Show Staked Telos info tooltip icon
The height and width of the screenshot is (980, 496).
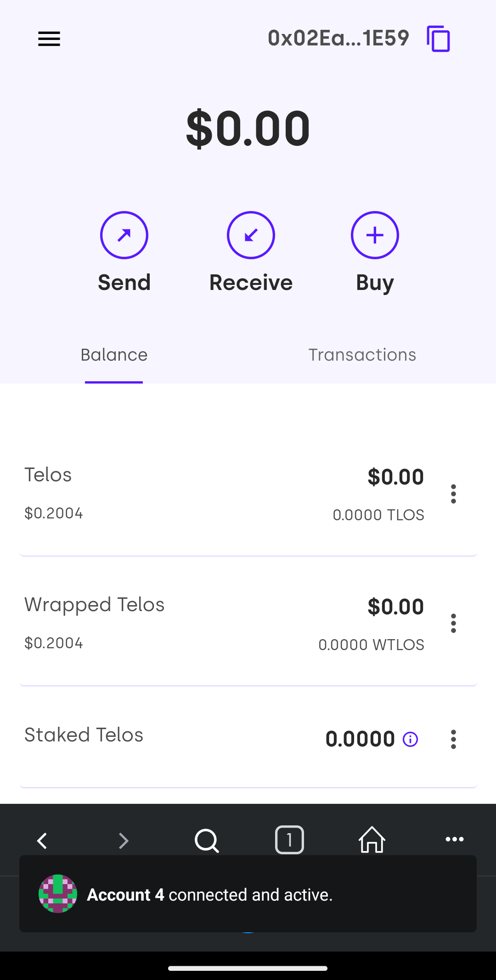point(410,739)
